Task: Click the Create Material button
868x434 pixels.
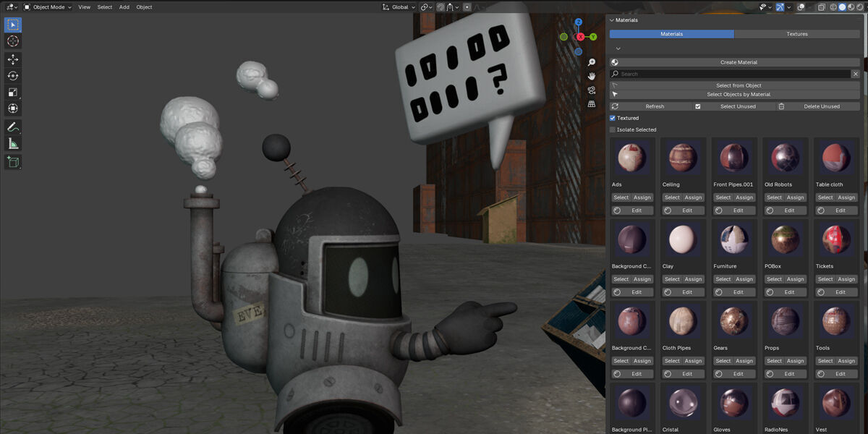Action: click(735, 62)
